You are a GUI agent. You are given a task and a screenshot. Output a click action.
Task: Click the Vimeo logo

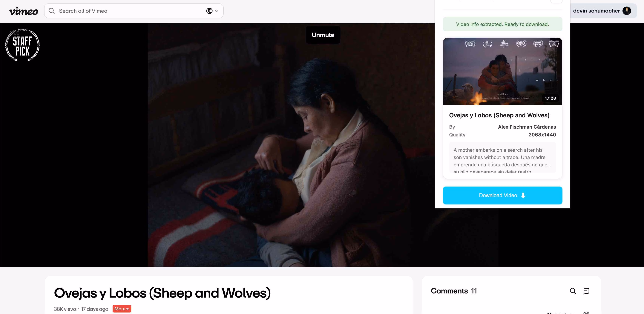click(x=24, y=11)
